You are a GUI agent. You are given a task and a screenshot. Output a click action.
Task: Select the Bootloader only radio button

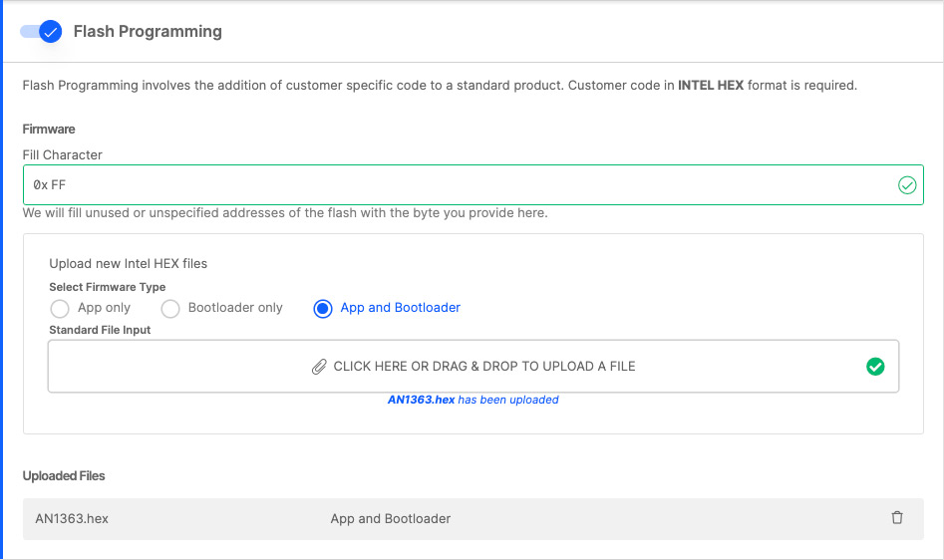pyautogui.click(x=170, y=309)
